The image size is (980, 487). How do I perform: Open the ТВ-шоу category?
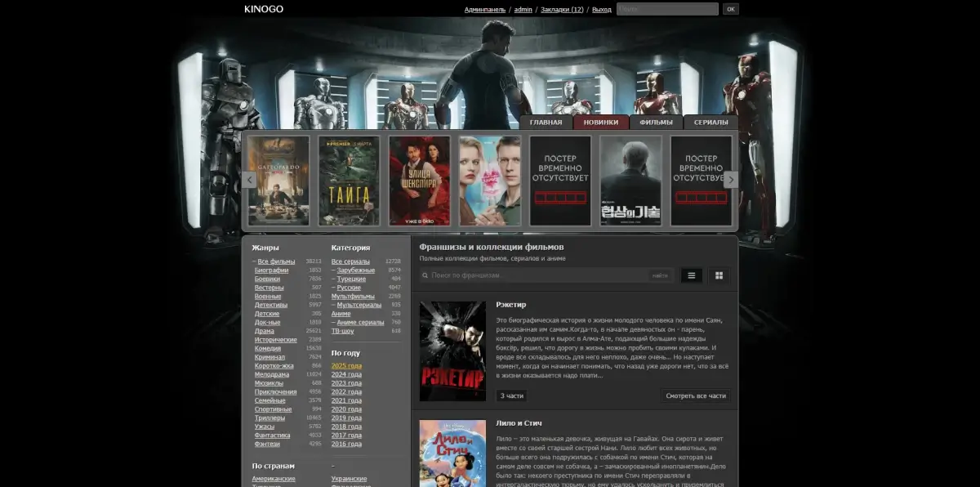click(x=344, y=331)
